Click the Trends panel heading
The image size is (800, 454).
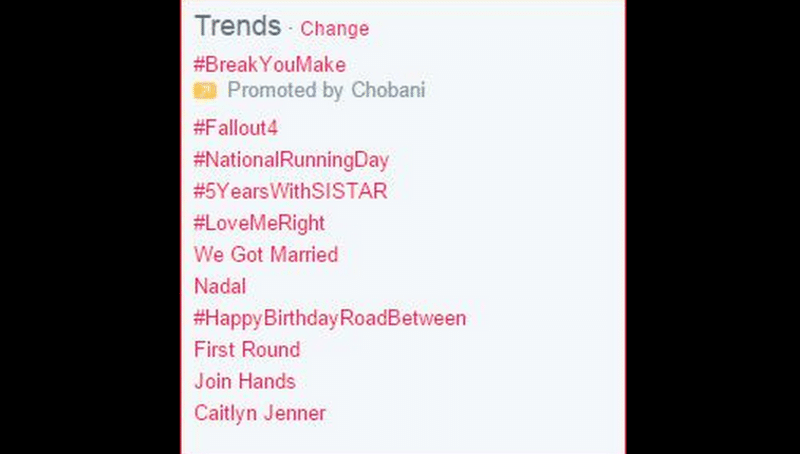237,27
